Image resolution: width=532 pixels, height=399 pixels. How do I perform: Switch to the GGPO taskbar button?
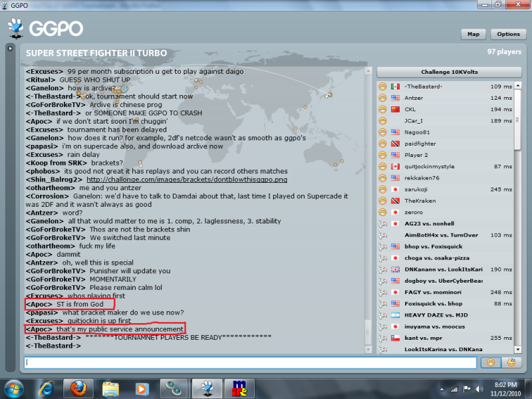(207, 389)
